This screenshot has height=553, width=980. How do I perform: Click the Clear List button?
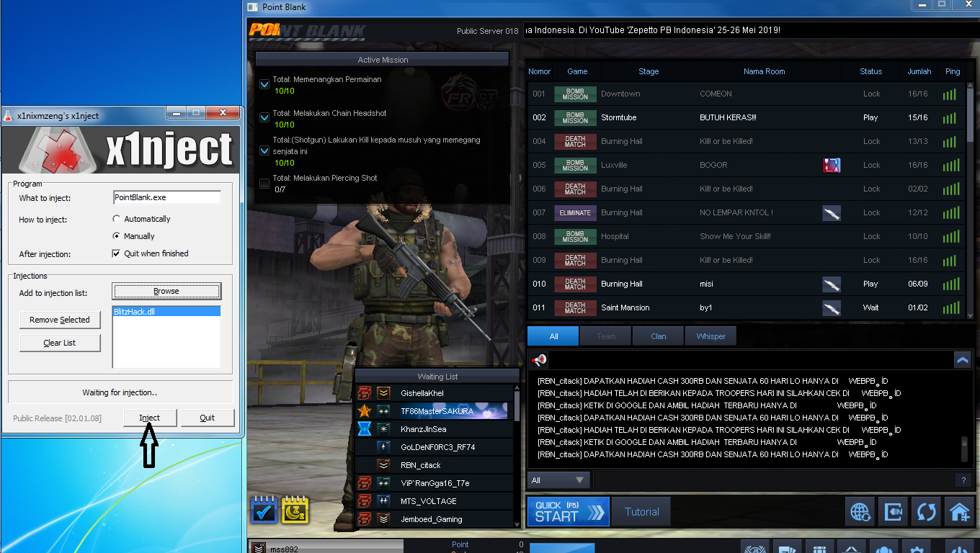coord(60,343)
